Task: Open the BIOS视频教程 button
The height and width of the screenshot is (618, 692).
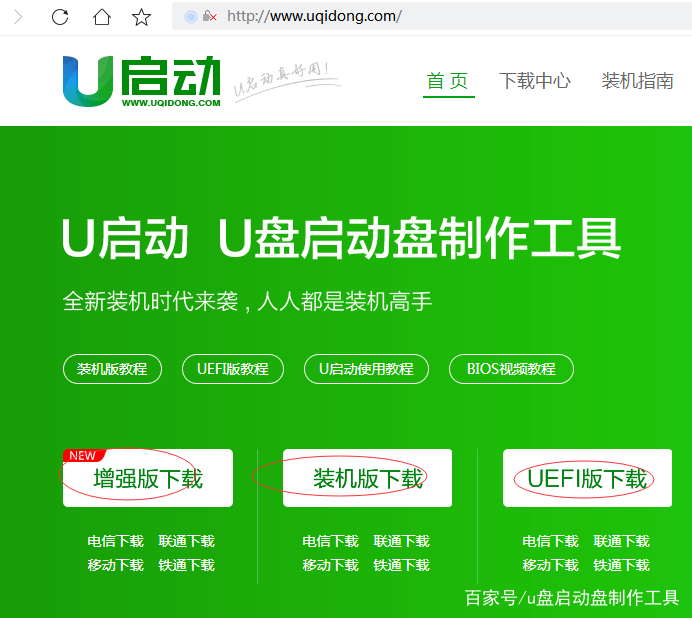Action: point(511,369)
